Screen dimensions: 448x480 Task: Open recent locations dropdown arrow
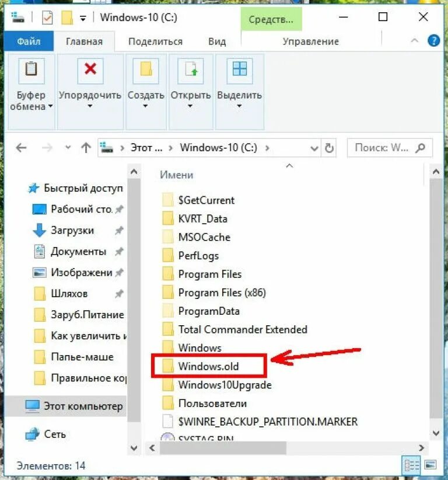coord(68,148)
